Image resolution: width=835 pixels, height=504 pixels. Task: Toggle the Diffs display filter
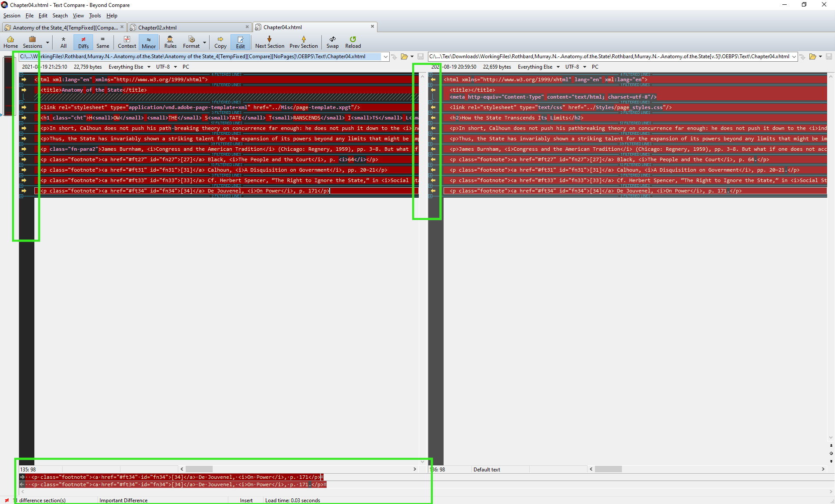[x=83, y=42]
